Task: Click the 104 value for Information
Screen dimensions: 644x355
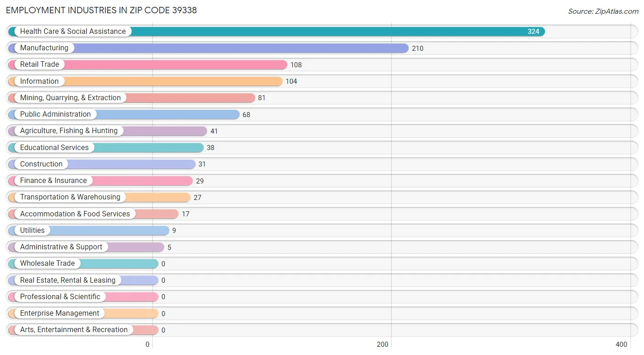Action: point(291,81)
